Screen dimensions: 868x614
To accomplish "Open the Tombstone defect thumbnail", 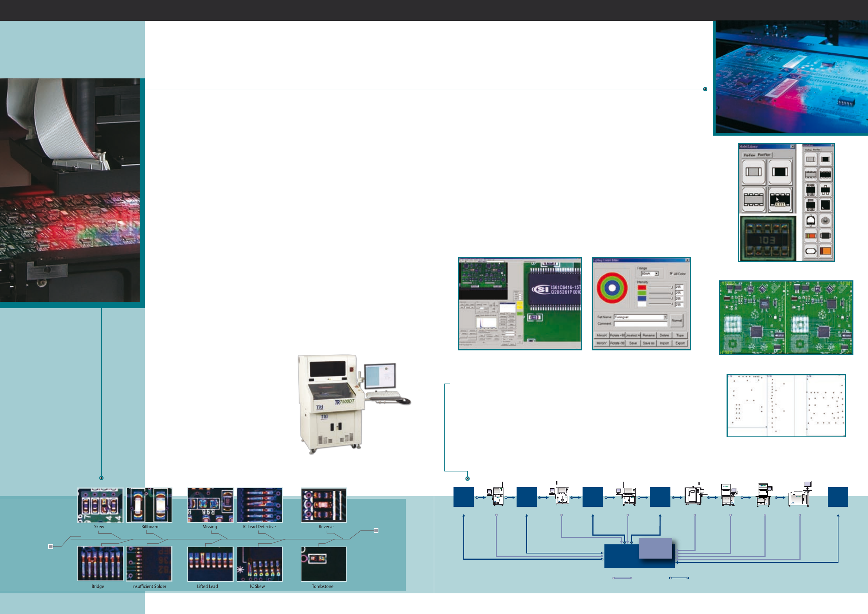I will (x=324, y=564).
